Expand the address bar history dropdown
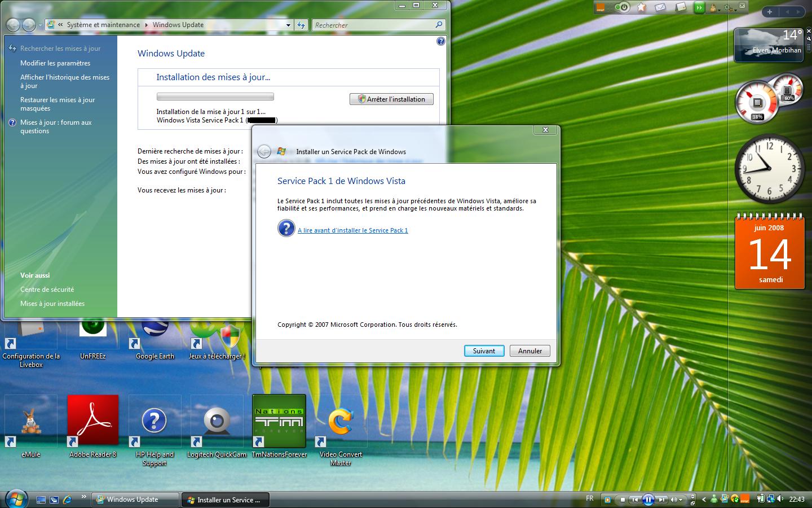 [x=288, y=25]
